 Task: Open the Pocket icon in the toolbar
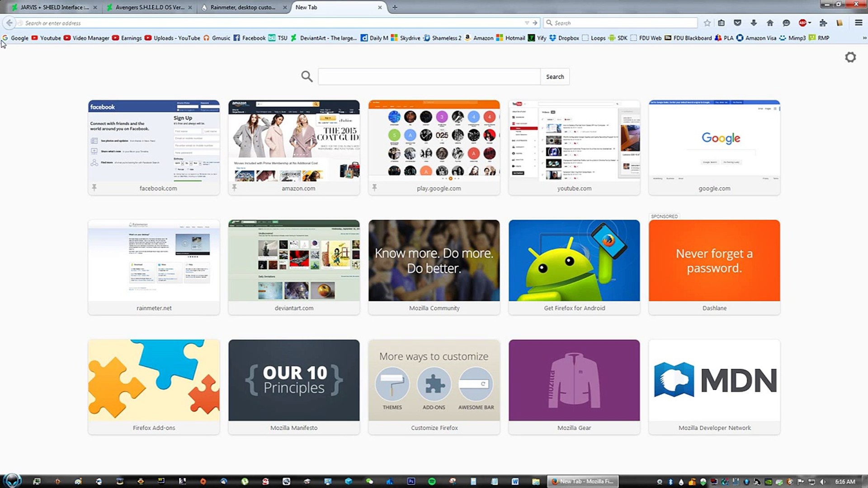click(x=737, y=23)
